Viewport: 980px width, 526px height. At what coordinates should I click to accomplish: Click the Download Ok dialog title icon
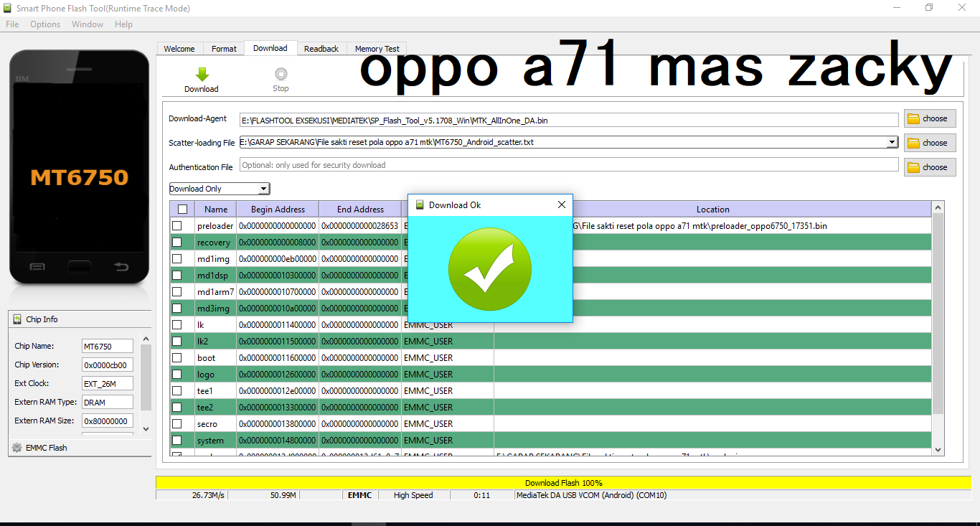pyautogui.click(x=420, y=205)
